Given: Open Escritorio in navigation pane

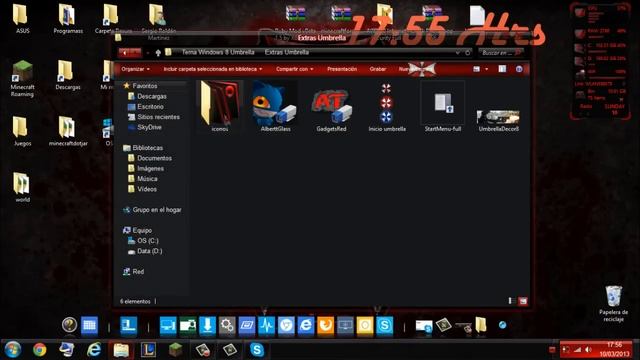Looking at the screenshot, I should coord(150,107).
